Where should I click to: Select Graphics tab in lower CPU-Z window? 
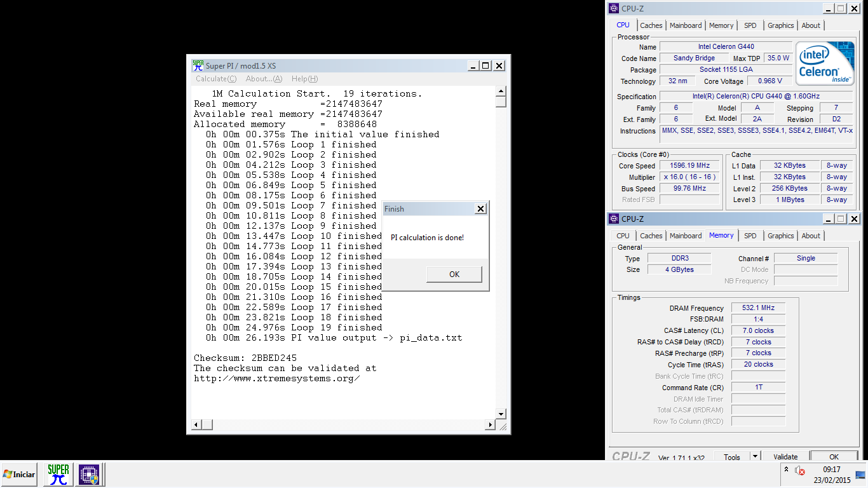tap(781, 236)
